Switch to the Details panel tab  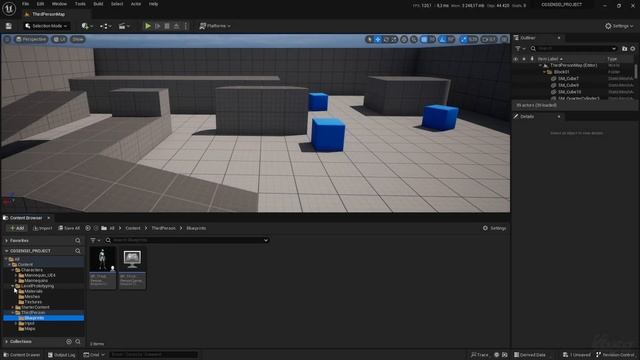(527, 117)
